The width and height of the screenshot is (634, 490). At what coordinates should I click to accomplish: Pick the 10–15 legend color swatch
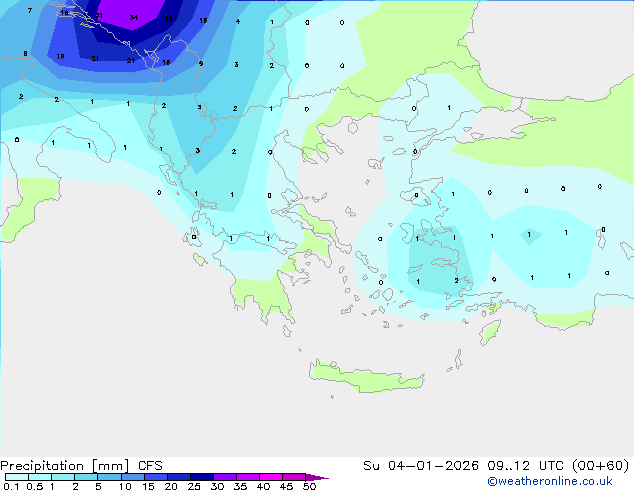pos(133,477)
